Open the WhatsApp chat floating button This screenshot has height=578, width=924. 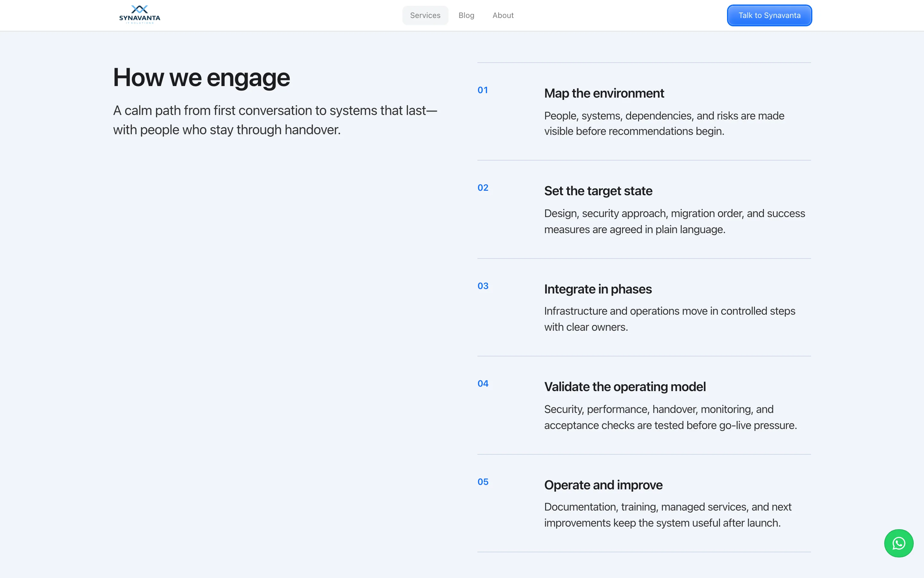[898, 543]
